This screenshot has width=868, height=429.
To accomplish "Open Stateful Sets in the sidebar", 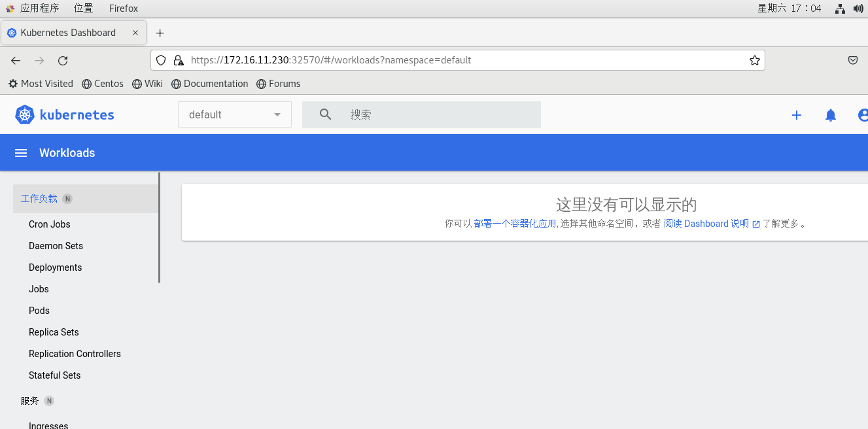I will coord(55,375).
